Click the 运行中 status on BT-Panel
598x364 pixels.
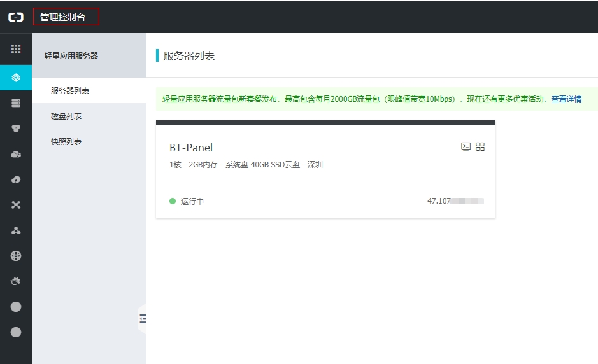click(x=192, y=201)
